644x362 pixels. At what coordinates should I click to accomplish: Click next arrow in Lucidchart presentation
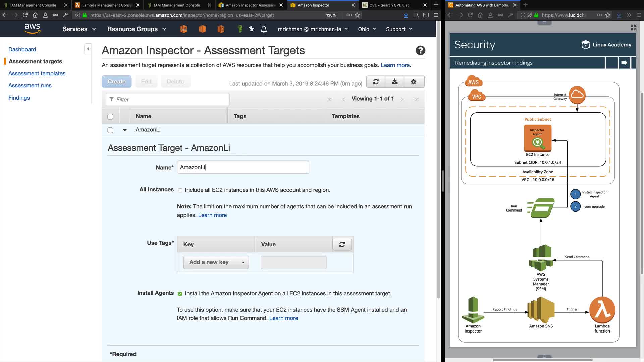624,63
